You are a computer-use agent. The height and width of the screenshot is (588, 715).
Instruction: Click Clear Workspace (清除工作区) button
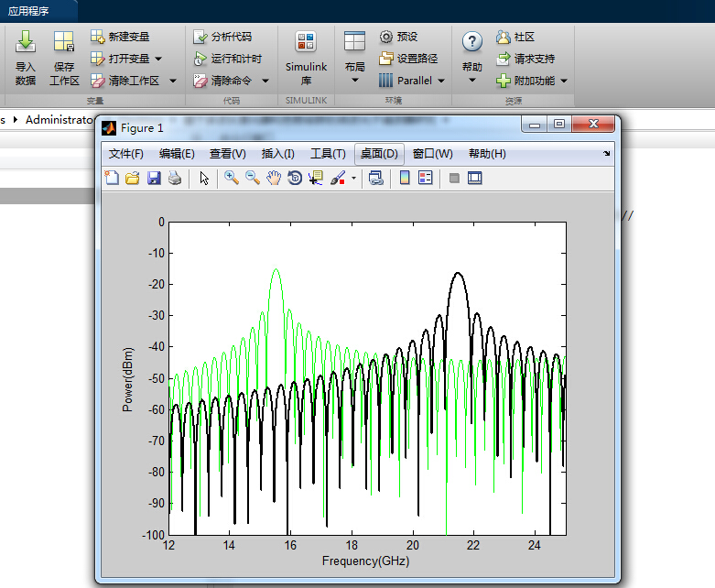125,81
